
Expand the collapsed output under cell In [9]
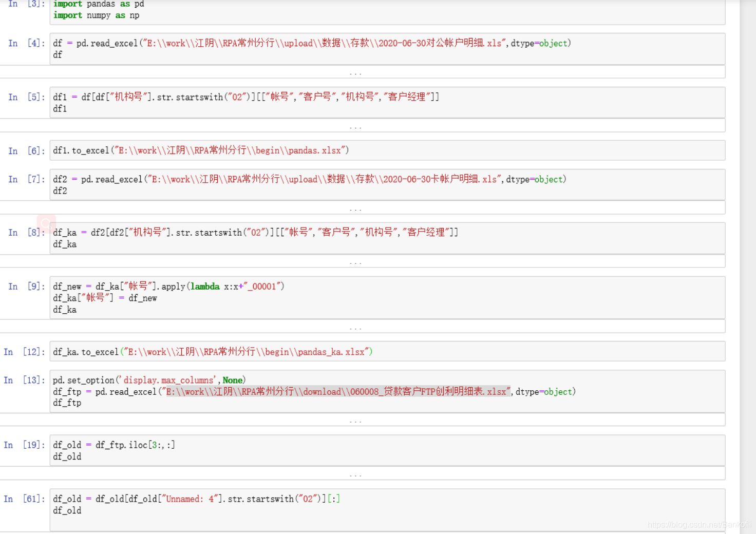coord(355,327)
